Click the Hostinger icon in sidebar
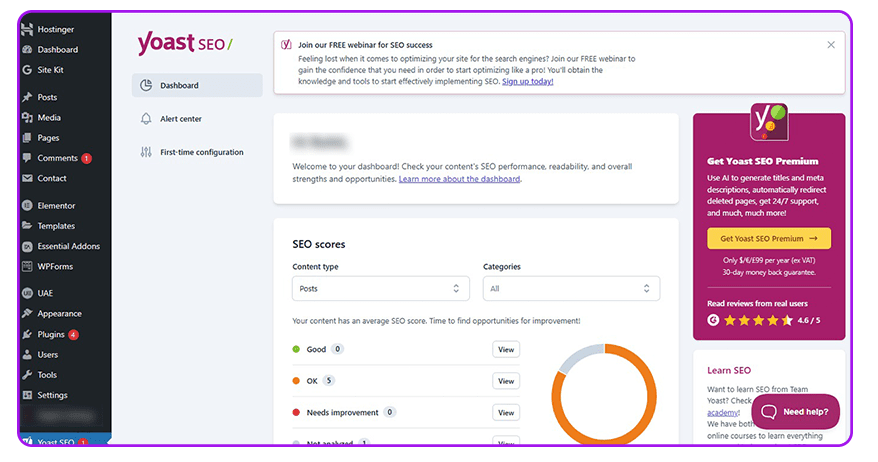 pyautogui.click(x=27, y=29)
